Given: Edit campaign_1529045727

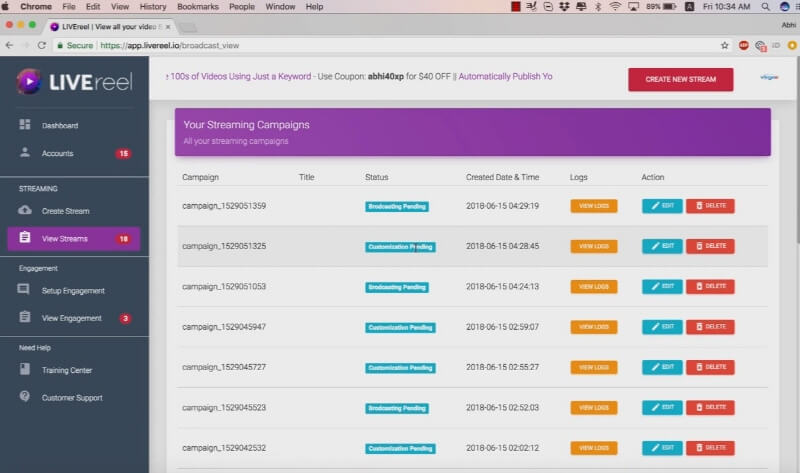Looking at the screenshot, I should (662, 367).
